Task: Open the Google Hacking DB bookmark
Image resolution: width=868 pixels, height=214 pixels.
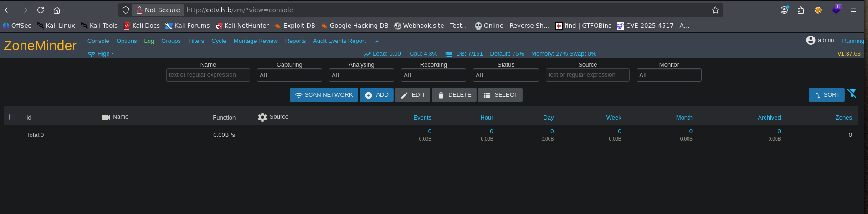Action: pos(354,26)
